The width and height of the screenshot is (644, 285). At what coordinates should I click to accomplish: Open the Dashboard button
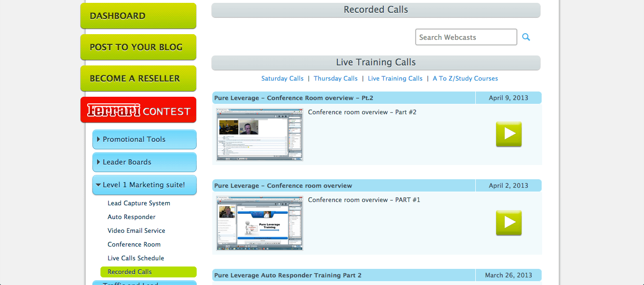click(x=138, y=16)
